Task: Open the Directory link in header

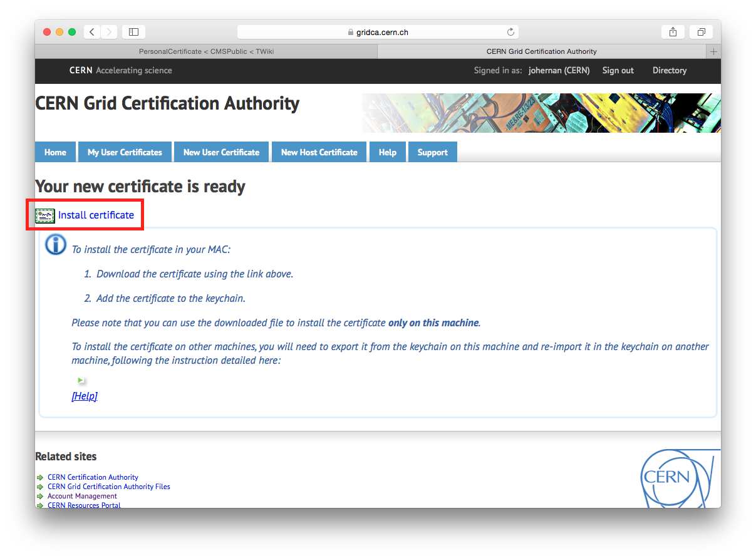Action: pyautogui.click(x=670, y=70)
